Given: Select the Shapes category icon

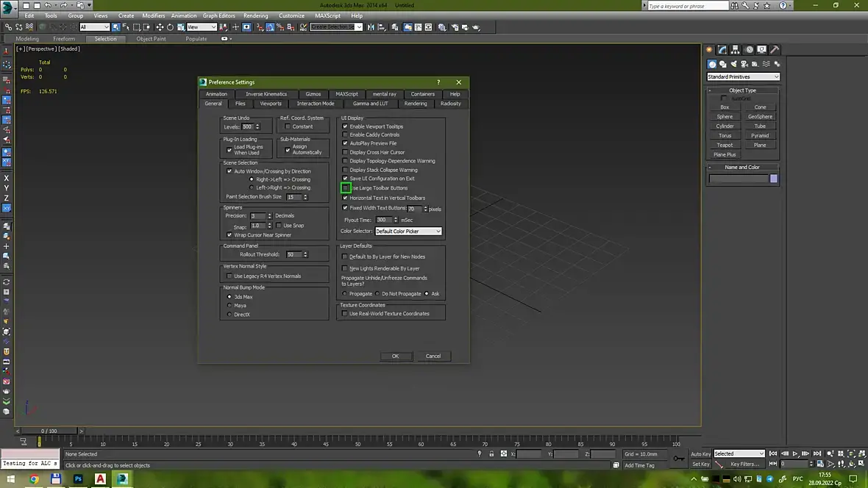Looking at the screenshot, I should pyautogui.click(x=723, y=64).
